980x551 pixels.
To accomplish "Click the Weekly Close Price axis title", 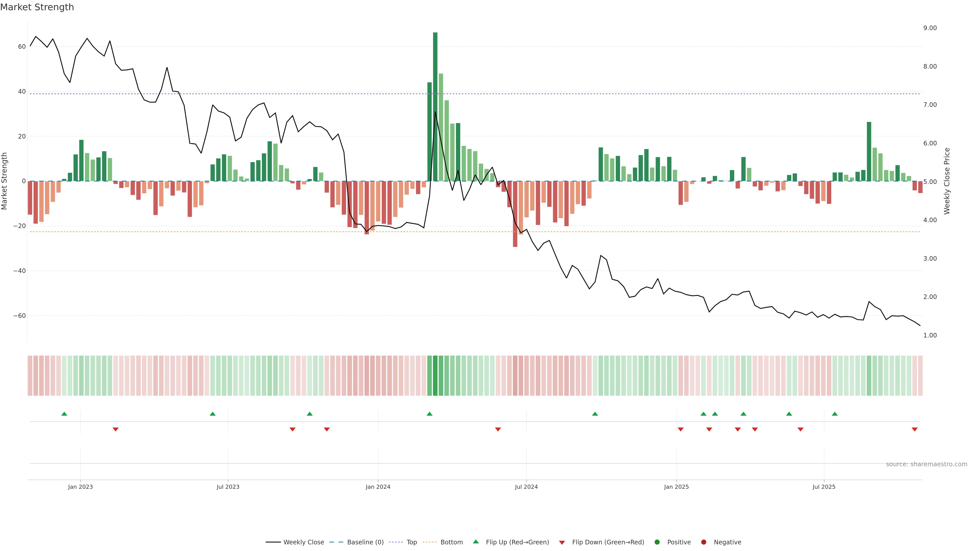I will click(947, 181).
